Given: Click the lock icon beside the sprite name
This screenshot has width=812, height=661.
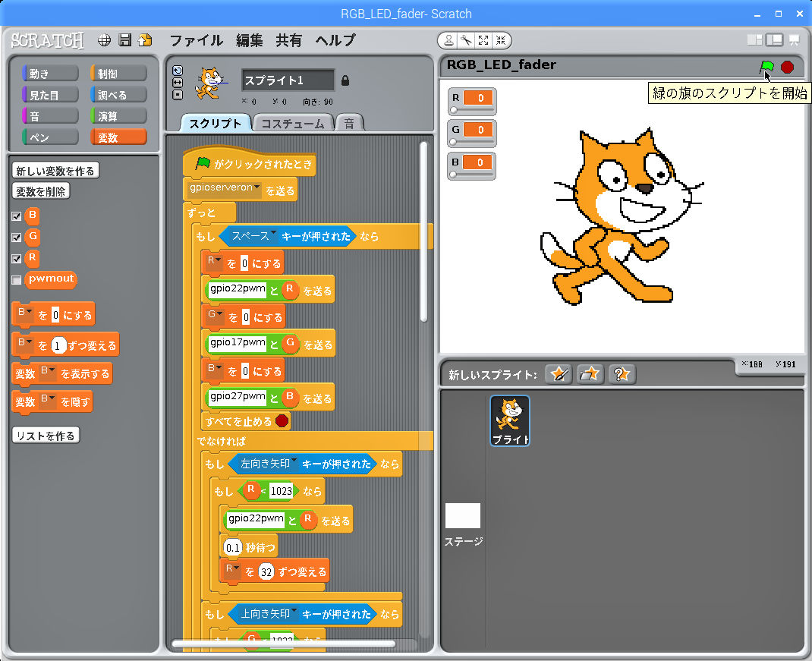Looking at the screenshot, I should 345,80.
